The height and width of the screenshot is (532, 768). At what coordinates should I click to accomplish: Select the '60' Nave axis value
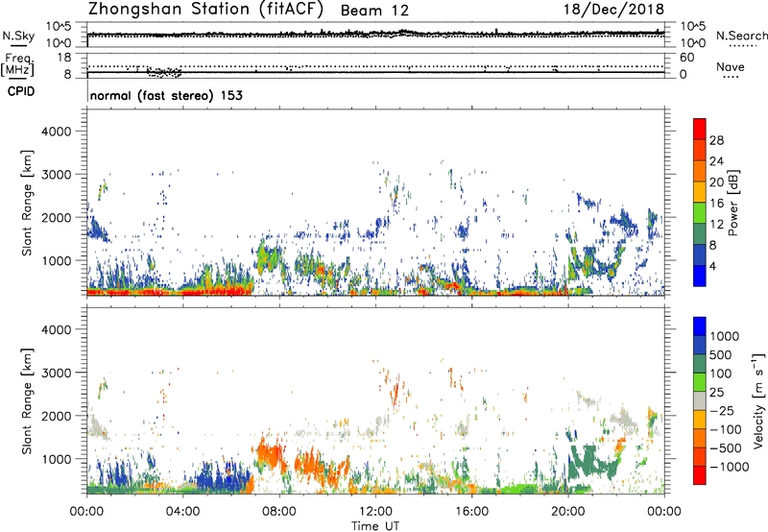[686, 58]
